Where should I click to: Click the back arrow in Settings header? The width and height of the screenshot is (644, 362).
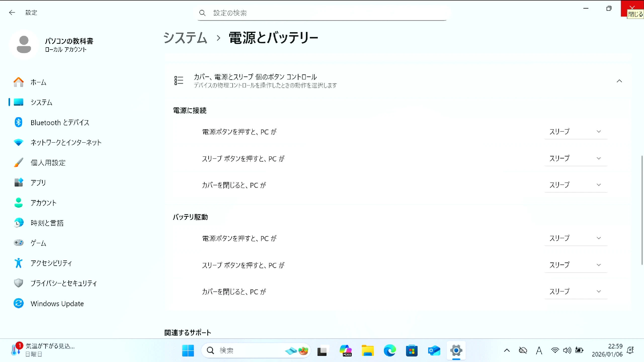[12, 13]
